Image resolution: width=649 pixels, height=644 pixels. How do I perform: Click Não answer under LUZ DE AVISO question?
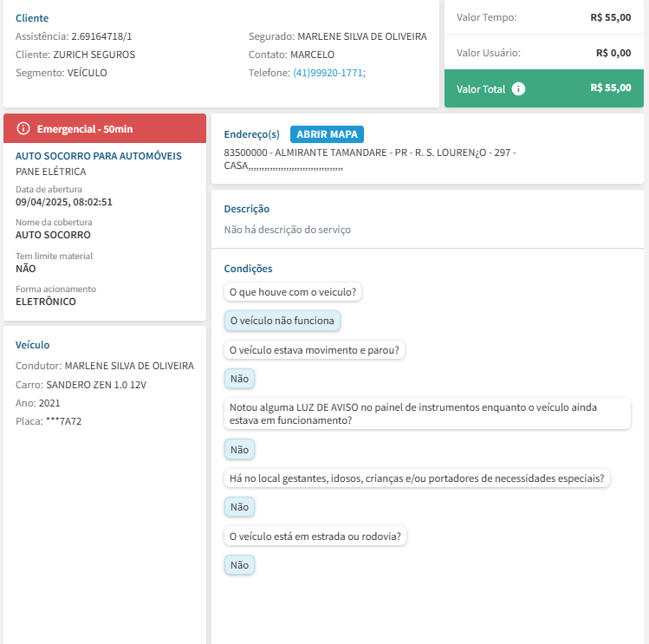coord(239,449)
